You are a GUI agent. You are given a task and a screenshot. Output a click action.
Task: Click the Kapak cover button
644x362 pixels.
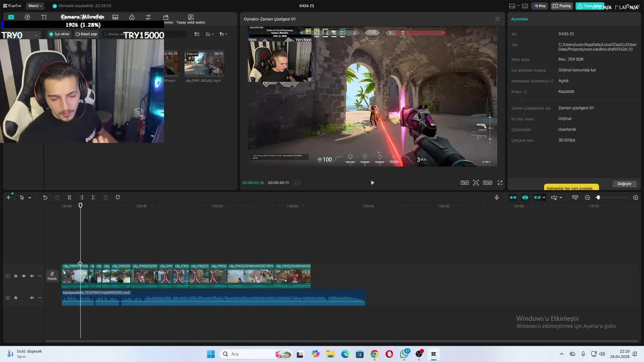[52, 276]
